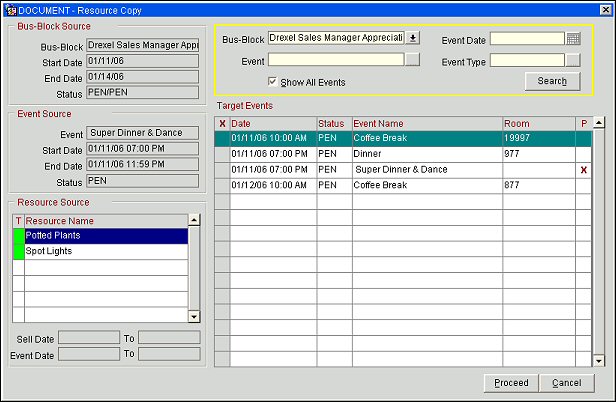Image resolution: width=616 pixels, height=402 pixels.
Task: Click the Proceed button
Action: (510, 383)
